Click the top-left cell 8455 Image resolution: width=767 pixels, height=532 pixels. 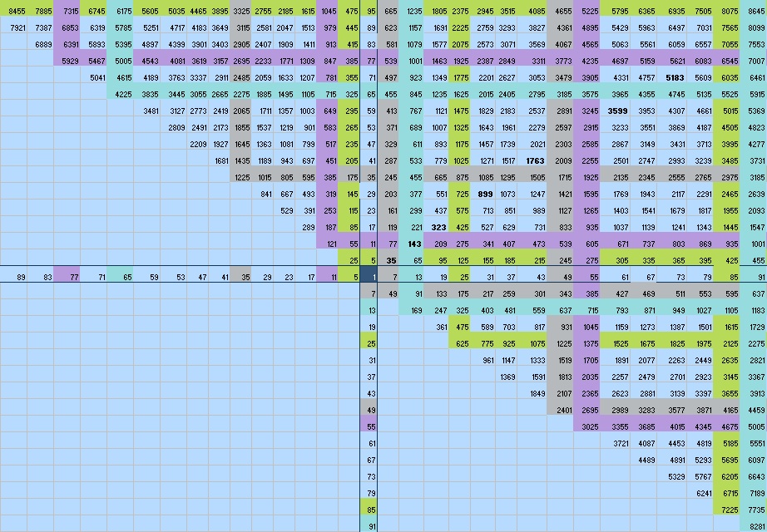click(17, 10)
